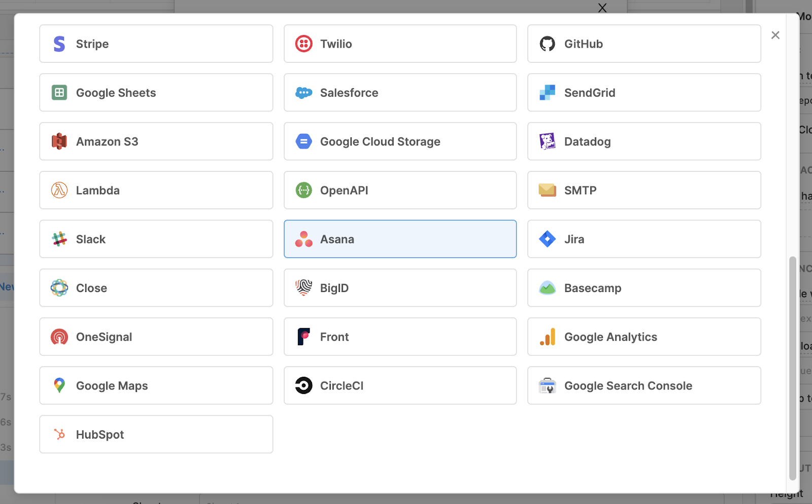Pick the Slack label
The height and width of the screenshot is (504, 812).
[x=91, y=239]
